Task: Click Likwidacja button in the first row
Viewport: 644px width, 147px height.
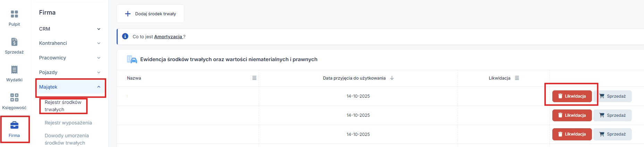Action: [572, 96]
